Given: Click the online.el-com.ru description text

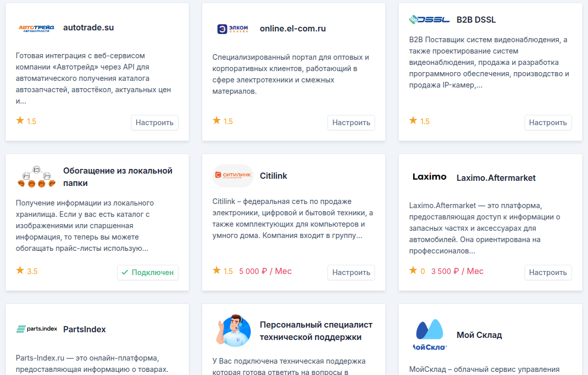Looking at the screenshot, I should point(290,74).
